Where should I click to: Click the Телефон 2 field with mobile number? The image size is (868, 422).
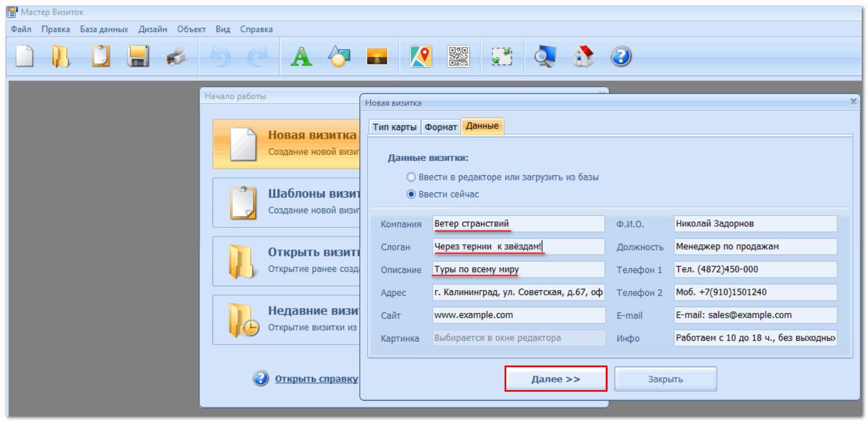(755, 292)
